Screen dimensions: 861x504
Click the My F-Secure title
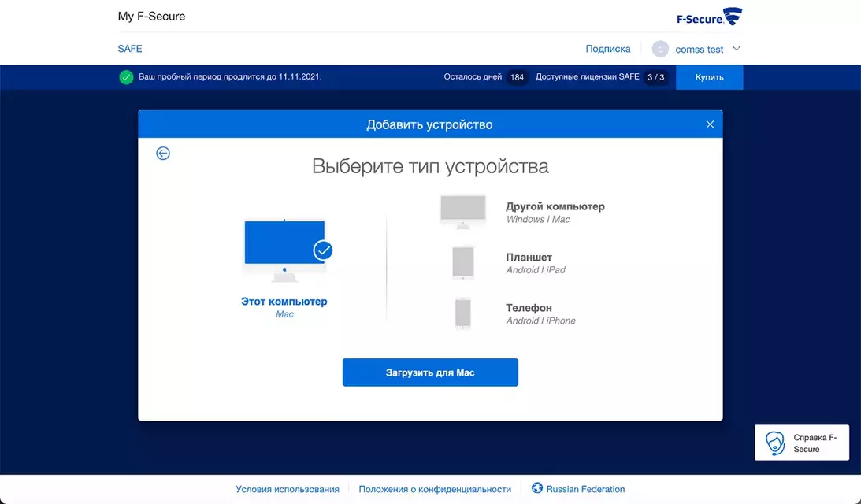pyautogui.click(x=151, y=17)
